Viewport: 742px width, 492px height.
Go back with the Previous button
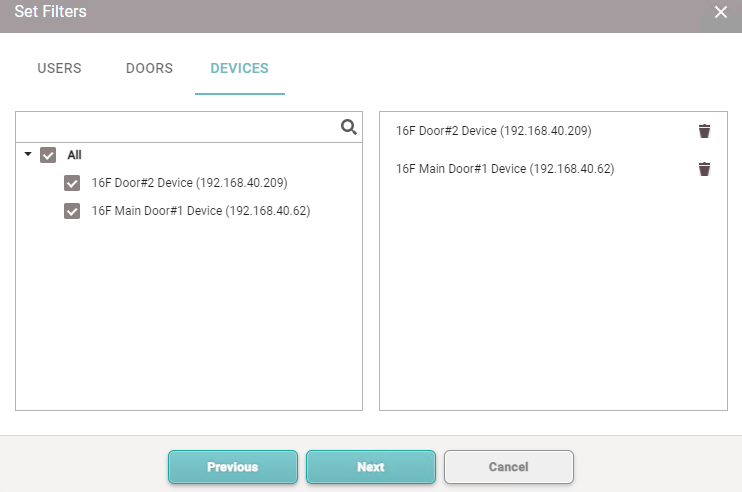click(233, 467)
